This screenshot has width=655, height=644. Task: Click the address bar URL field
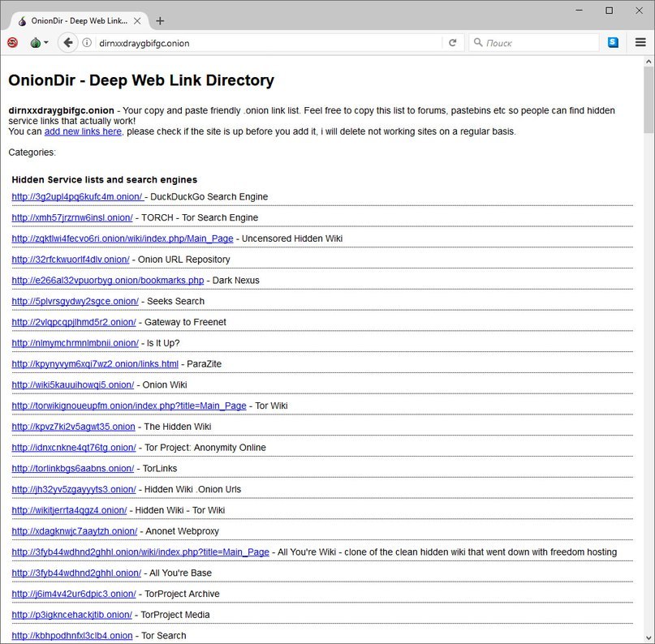tap(268, 43)
